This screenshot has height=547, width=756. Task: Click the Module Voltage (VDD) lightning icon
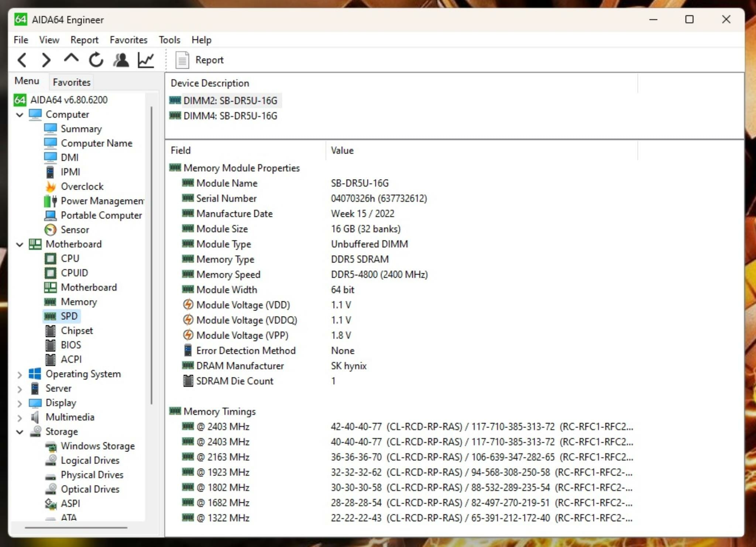pos(188,305)
